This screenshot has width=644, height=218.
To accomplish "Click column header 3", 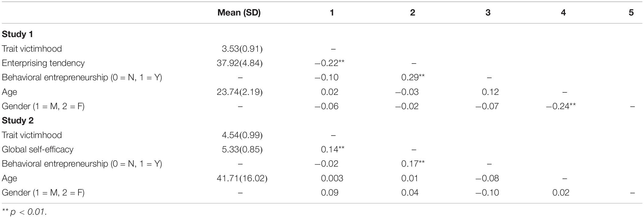I will (x=488, y=12).
